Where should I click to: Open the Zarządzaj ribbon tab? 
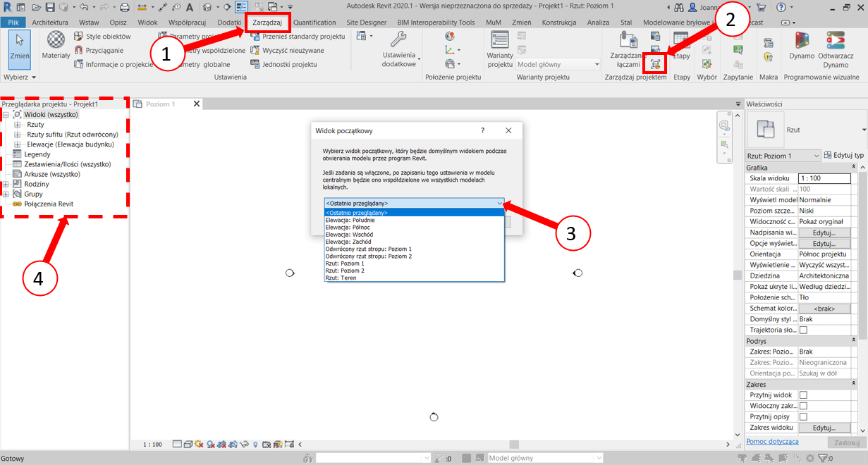(267, 23)
